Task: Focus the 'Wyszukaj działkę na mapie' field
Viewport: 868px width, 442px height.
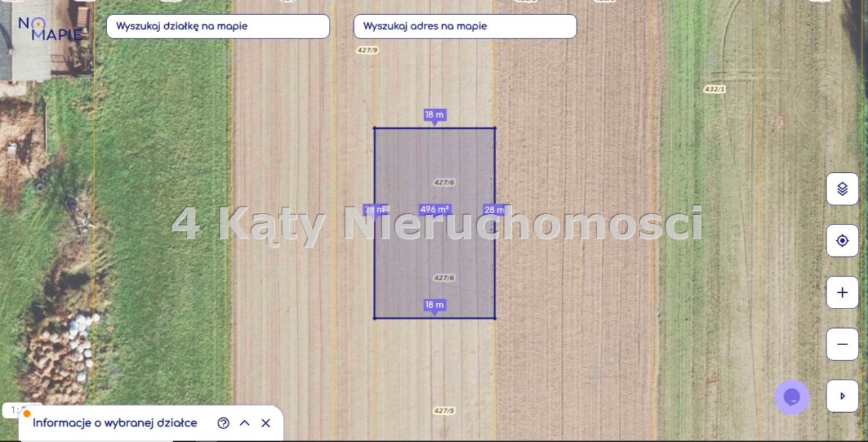Action: 218,26
